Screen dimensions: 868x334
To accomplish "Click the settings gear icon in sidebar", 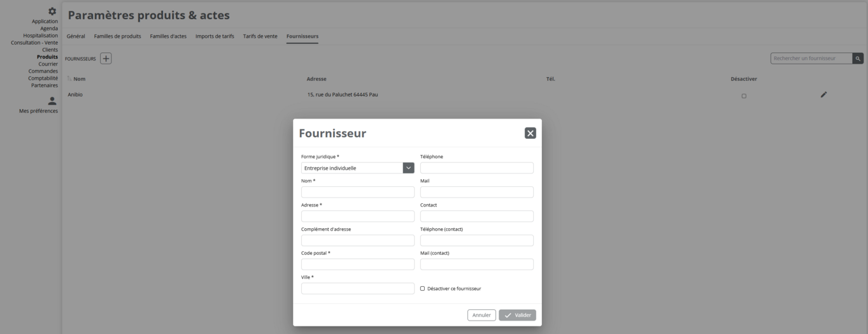I will (52, 11).
